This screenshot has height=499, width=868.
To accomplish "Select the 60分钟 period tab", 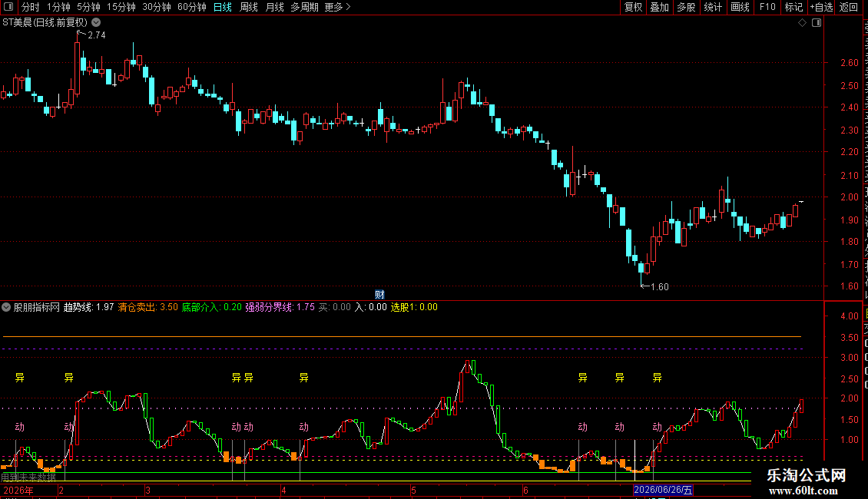I will coord(191,7).
